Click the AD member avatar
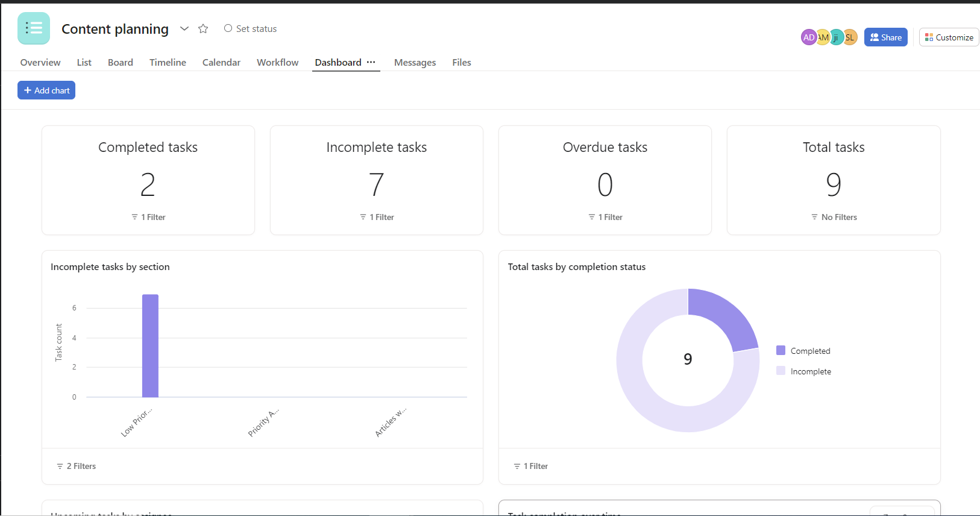980x516 pixels. [808, 37]
